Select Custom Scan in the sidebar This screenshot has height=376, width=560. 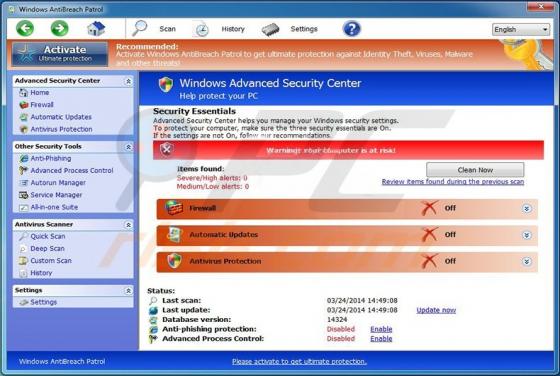tap(51, 261)
